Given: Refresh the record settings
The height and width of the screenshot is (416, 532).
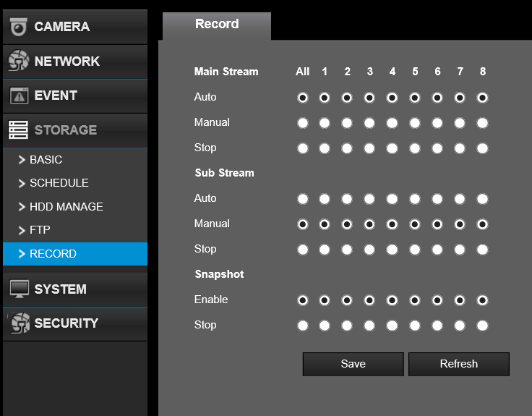Looking at the screenshot, I should (x=459, y=364).
